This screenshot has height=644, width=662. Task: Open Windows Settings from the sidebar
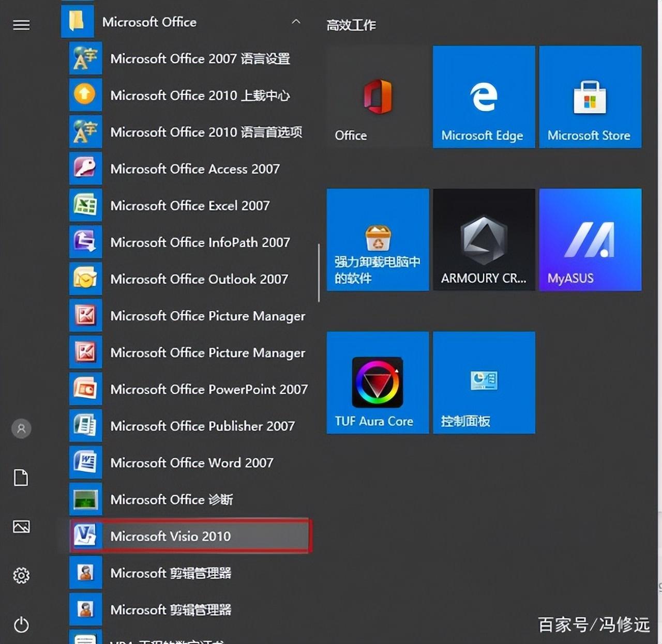point(21,575)
